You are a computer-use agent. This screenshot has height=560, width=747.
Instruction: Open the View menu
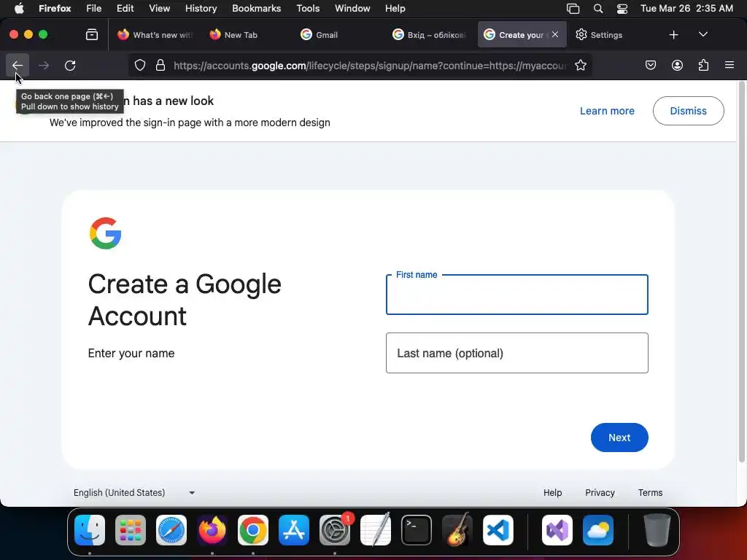click(x=159, y=8)
